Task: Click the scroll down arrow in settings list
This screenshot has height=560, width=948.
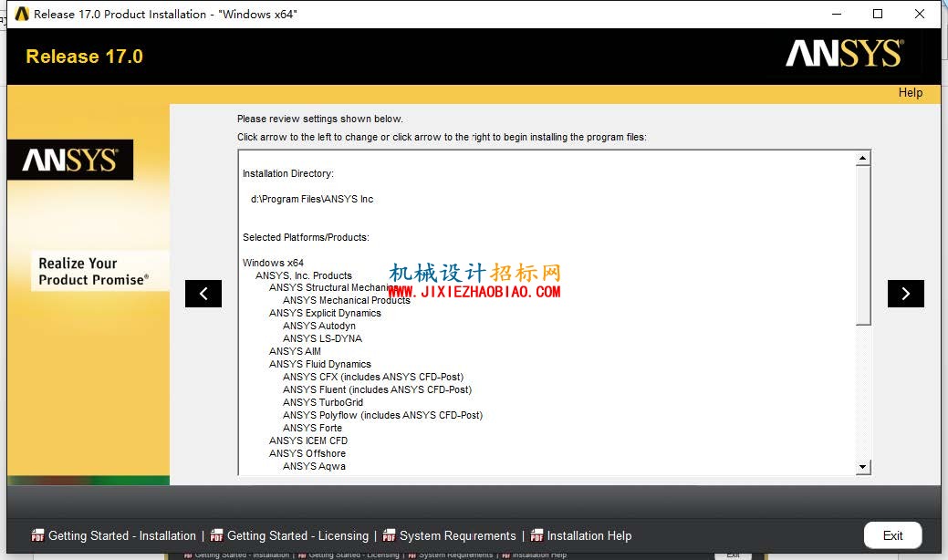Action: [863, 466]
